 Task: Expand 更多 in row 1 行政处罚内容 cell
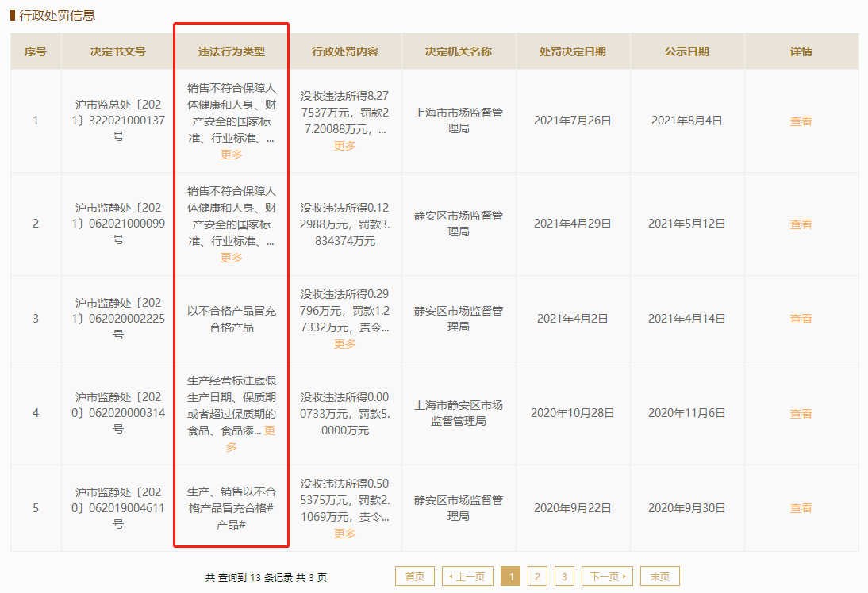coord(345,146)
